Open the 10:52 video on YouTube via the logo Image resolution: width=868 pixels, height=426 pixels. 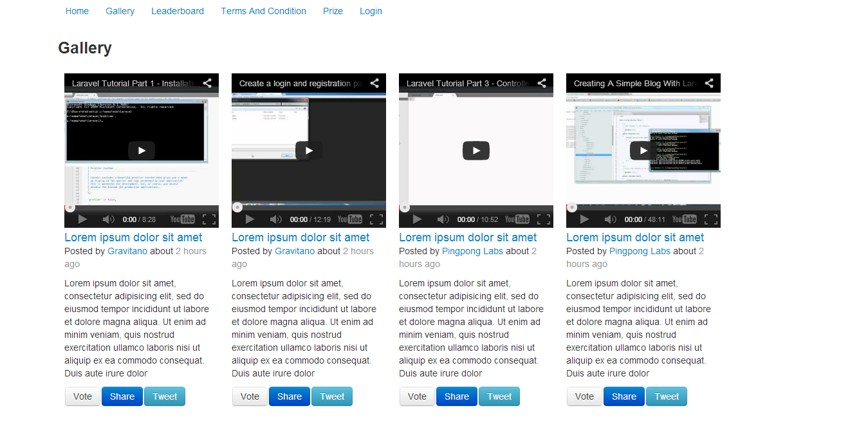517,219
